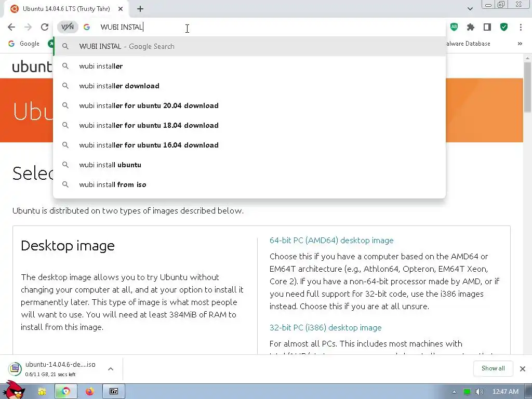Open the tab search dropdown chevron
This screenshot has height=399, width=532.
[x=470, y=9]
